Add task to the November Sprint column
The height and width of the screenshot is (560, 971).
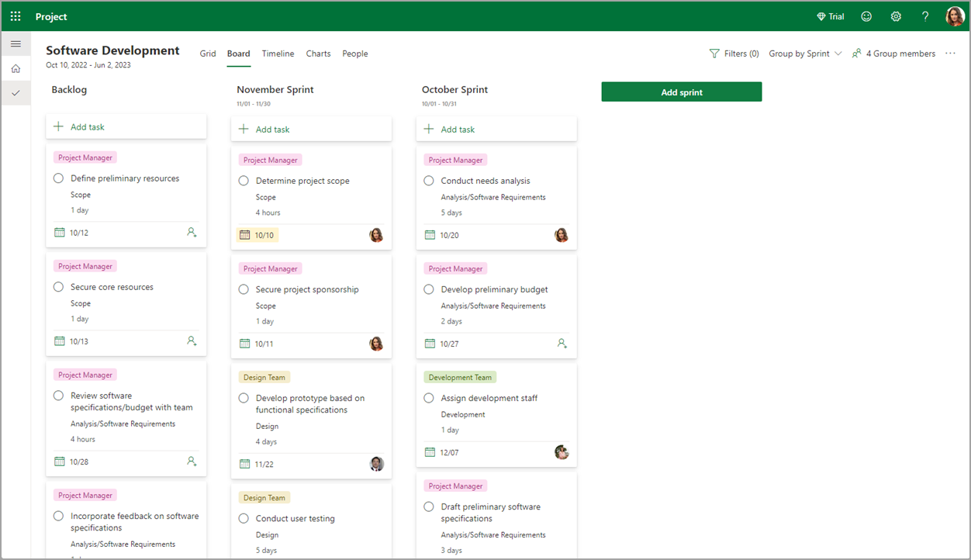tap(311, 130)
